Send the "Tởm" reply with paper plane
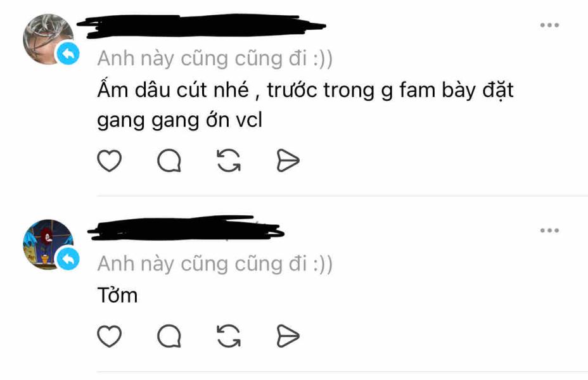 tap(288, 336)
